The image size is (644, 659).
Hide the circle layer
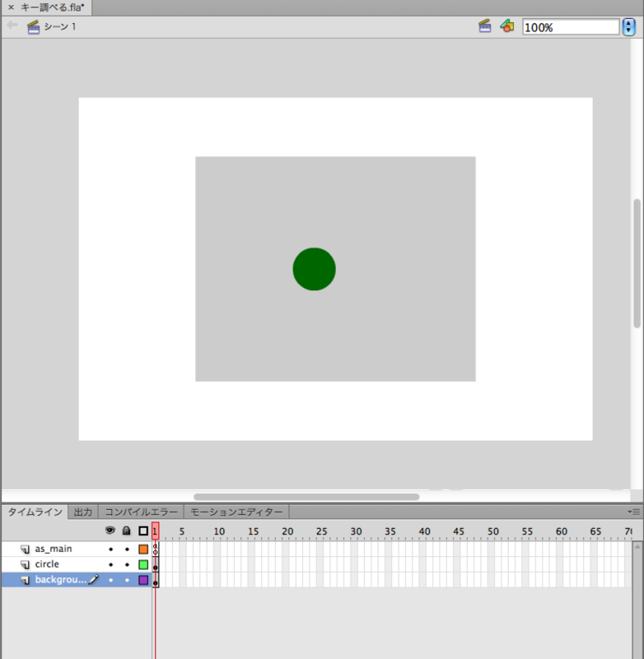(110, 565)
